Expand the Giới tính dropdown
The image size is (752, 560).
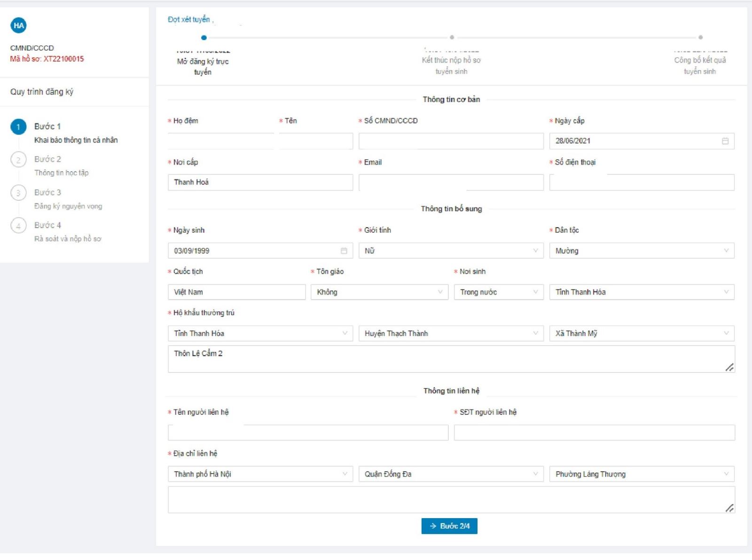pos(450,251)
